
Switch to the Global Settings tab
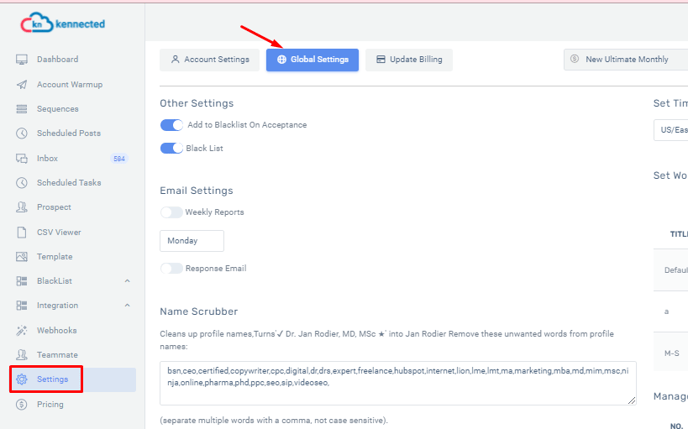(312, 60)
